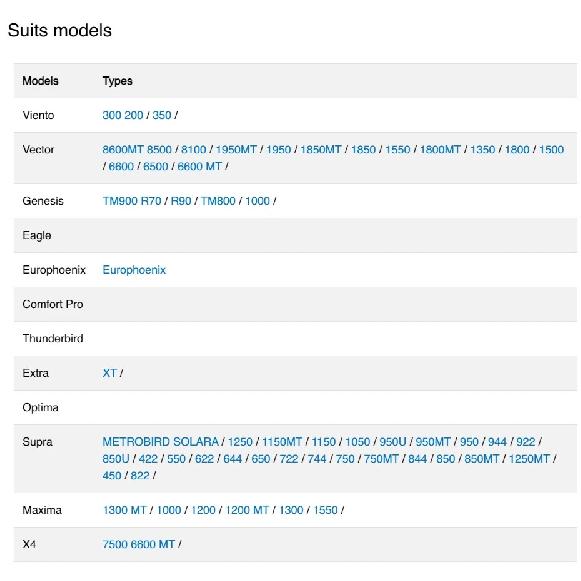Open the Viento 350 link

pos(162,115)
